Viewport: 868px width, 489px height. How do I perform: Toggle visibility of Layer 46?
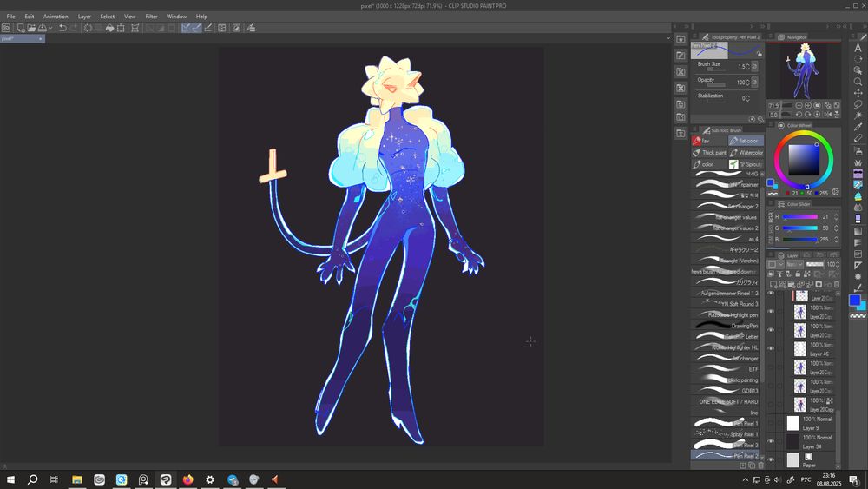(771, 348)
